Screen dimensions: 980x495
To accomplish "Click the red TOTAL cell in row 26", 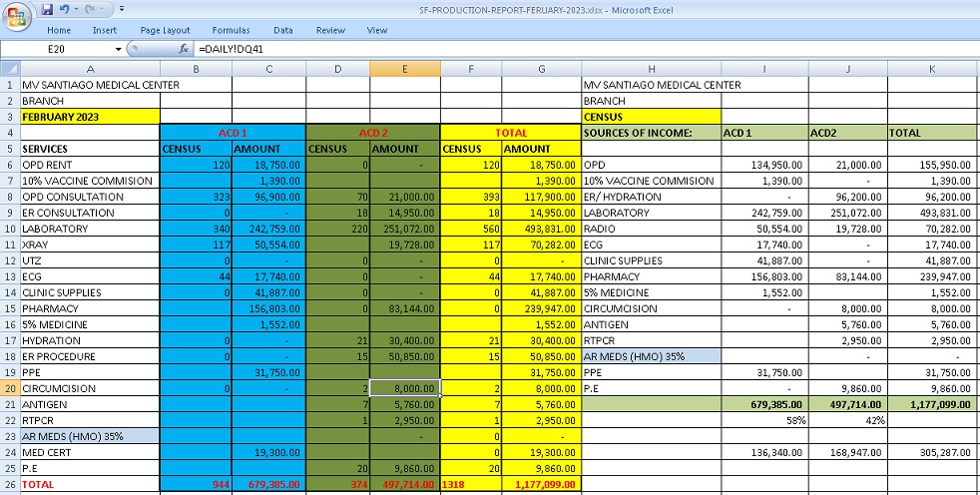I will [x=90, y=484].
